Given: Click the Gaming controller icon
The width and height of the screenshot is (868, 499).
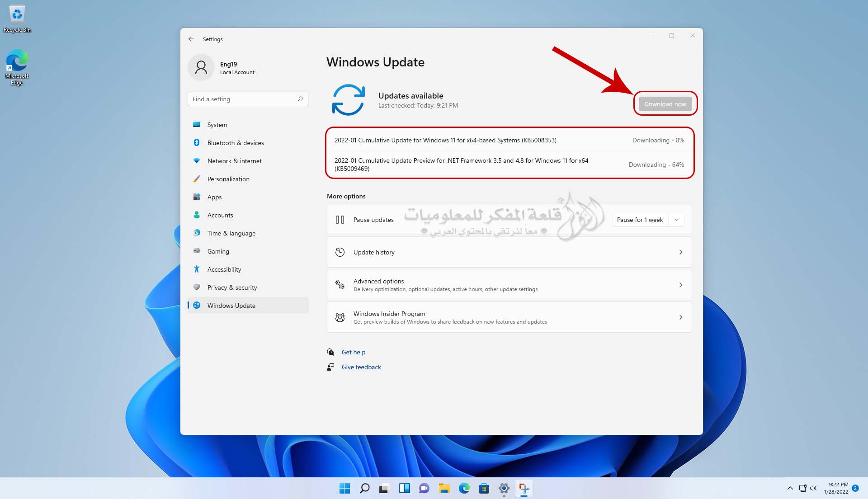Looking at the screenshot, I should coord(197,251).
